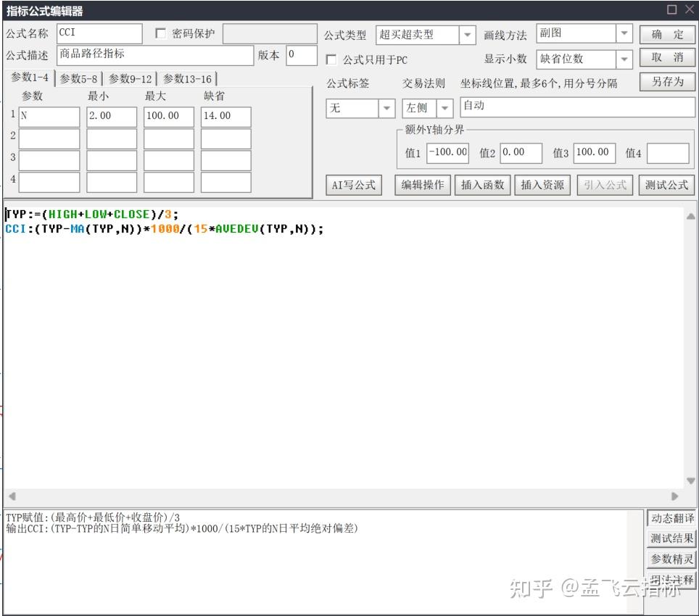The width and height of the screenshot is (699, 616).
Task: Click the 公式描述 field with 商品路径指标
Action: coord(155,55)
